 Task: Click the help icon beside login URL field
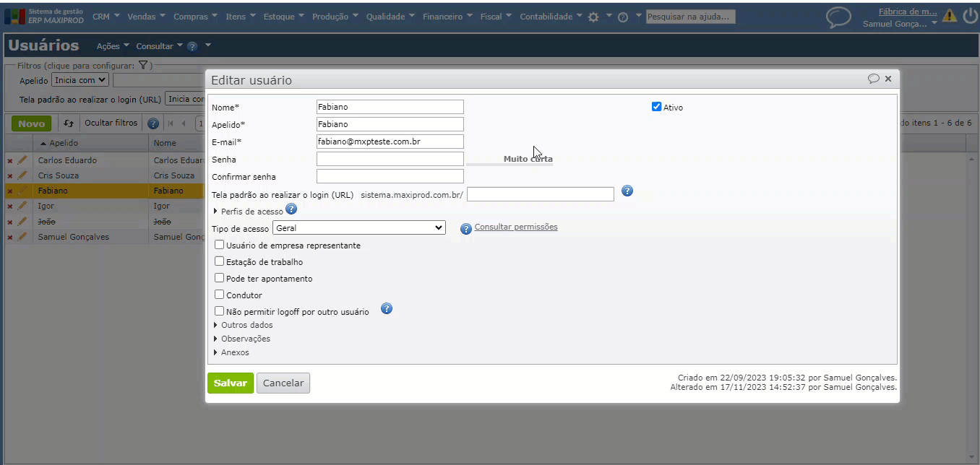point(627,191)
